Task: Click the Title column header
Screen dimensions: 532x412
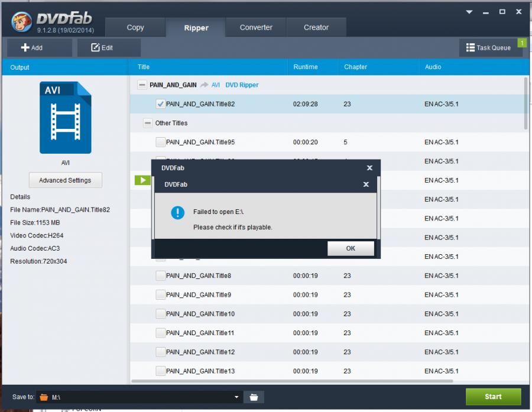Action: click(208, 67)
